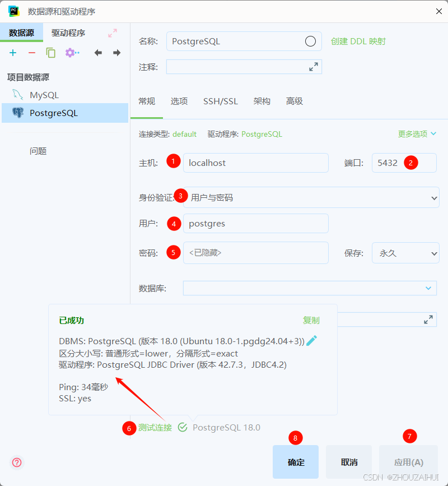This screenshot has height=486, width=448.
Task: Click the 名称 input field
Action: pyautogui.click(x=244, y=41)
